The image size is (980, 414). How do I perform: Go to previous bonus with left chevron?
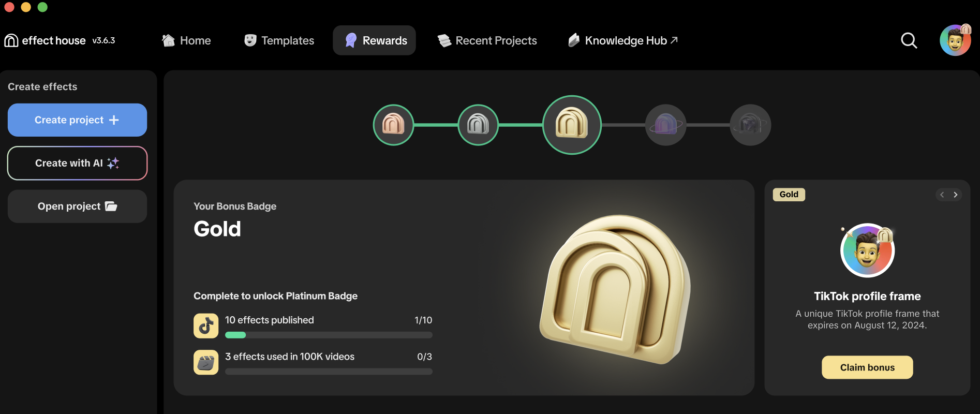(x=942, y=195)
